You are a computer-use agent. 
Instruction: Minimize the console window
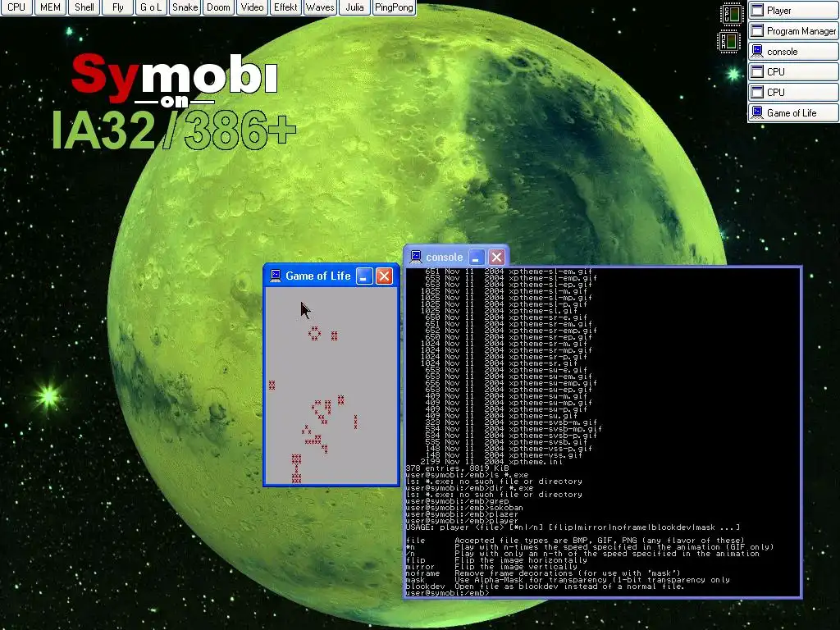click(476, 257)
